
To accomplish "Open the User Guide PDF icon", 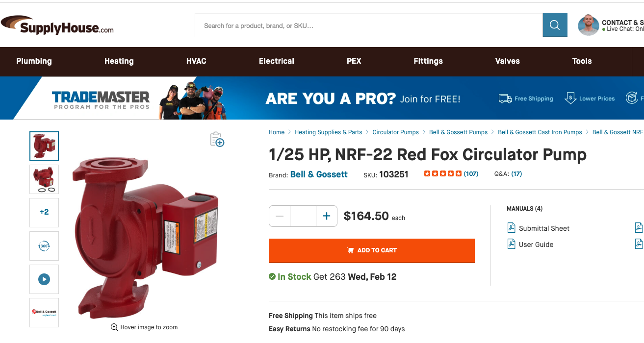I will pos(512,244).
